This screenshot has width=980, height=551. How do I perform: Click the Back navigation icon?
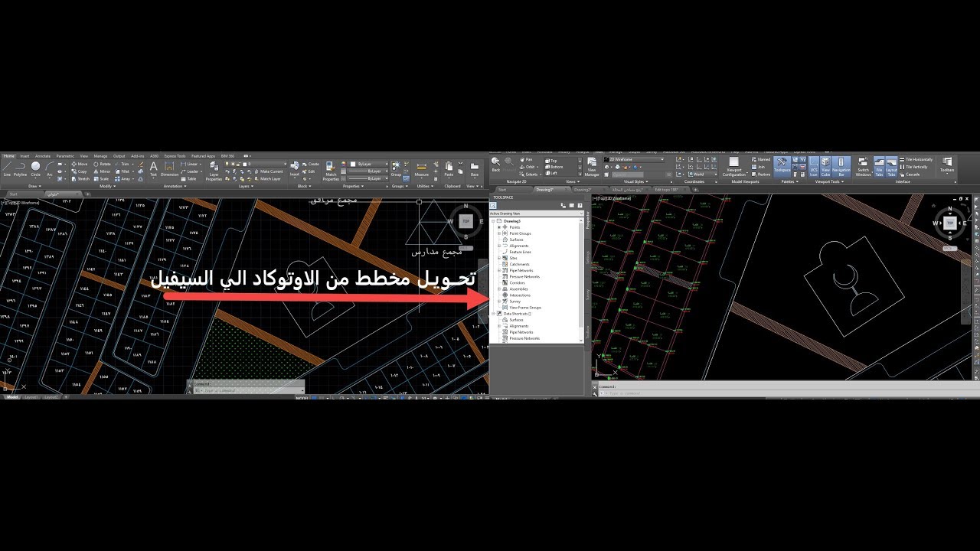[496, 165]
